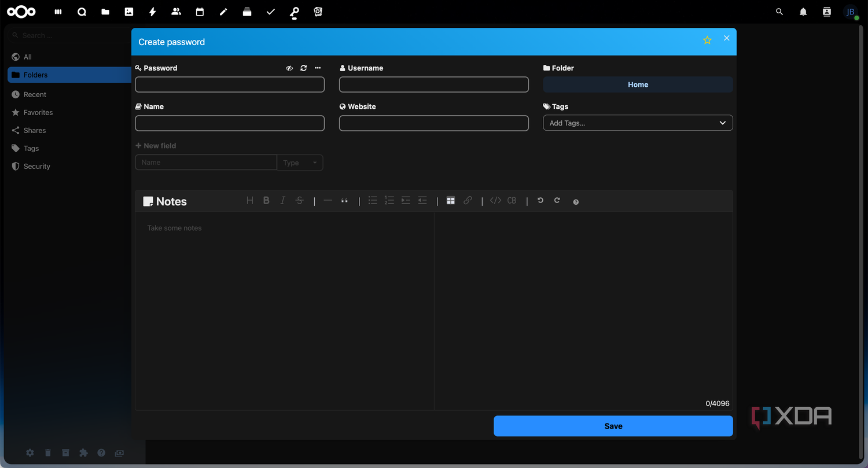The height and width of the screenshot is (468, 868).
Task: Open the Files app in the top bar
Action: (x=105, y=12)
